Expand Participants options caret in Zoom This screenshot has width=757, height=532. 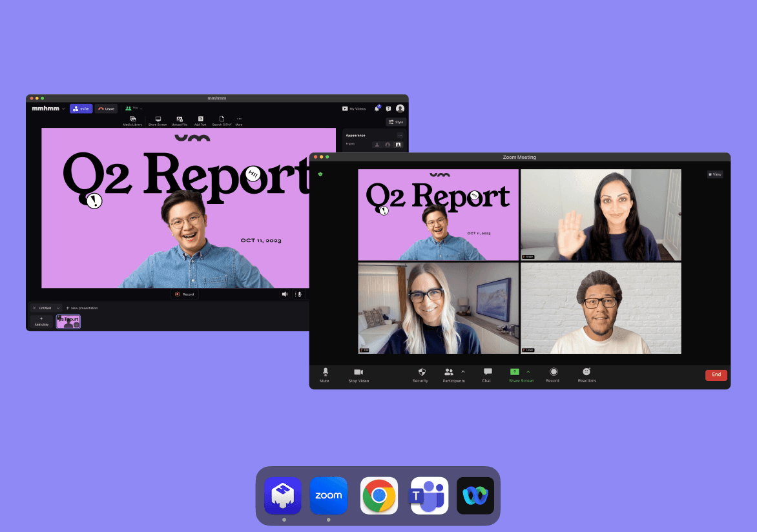(462, 371)
